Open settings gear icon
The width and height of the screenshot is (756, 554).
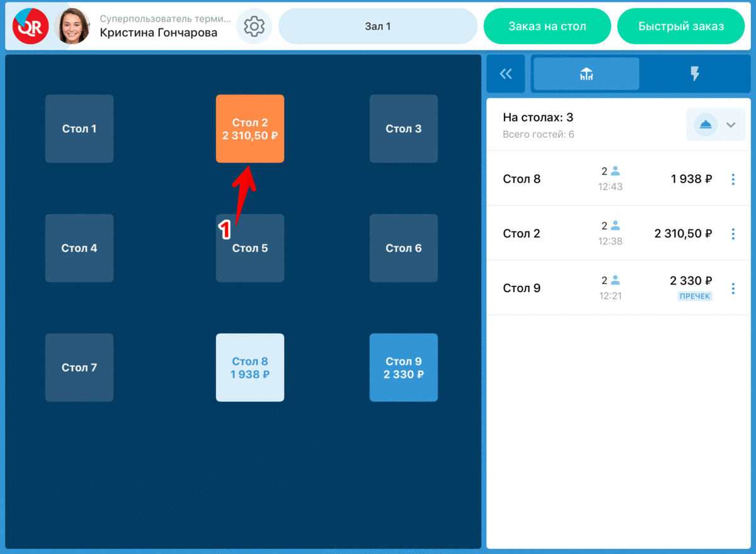pos(255,26)
